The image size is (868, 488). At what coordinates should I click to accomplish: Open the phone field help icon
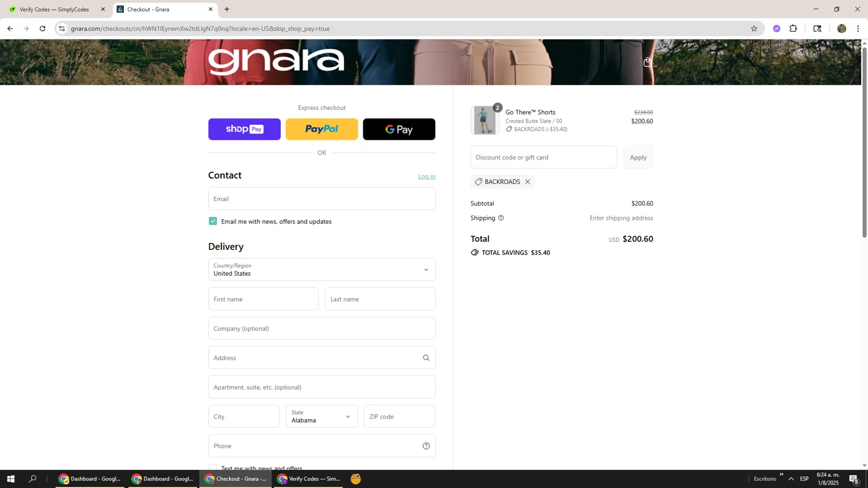click(x=426, y=446)
